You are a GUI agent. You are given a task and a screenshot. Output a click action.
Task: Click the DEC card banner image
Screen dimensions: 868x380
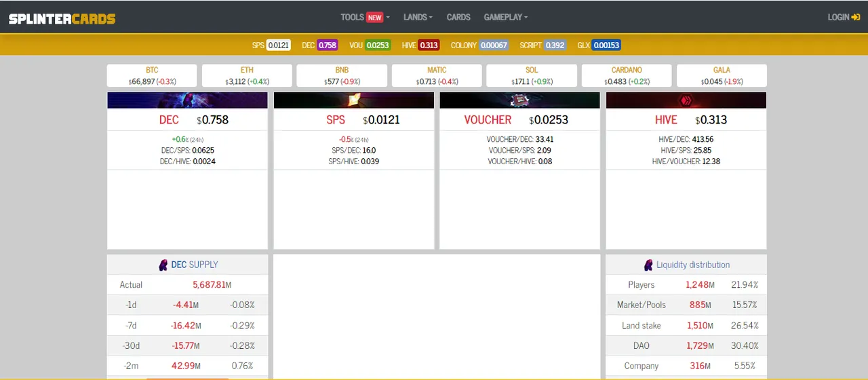point(187,100)
